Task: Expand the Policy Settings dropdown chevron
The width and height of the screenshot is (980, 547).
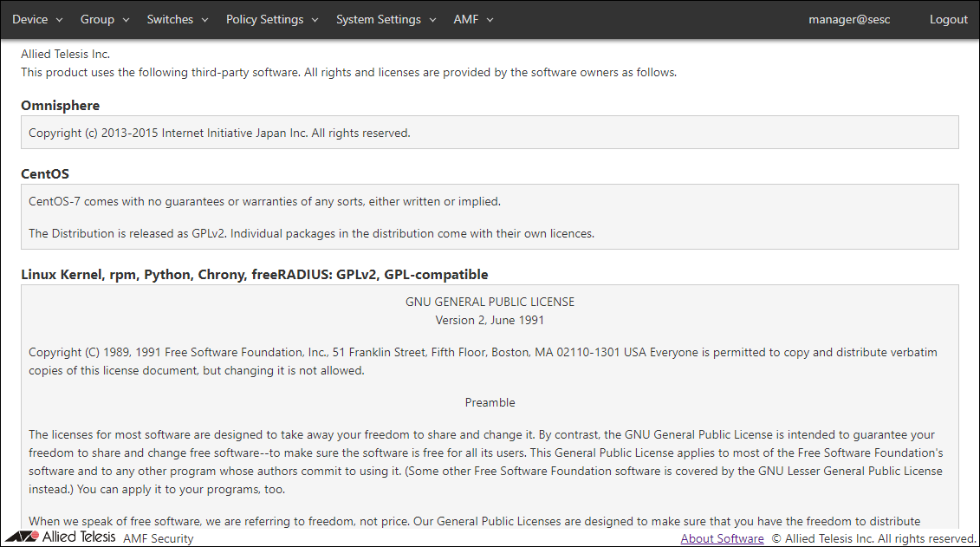Action: click(315, 20)
